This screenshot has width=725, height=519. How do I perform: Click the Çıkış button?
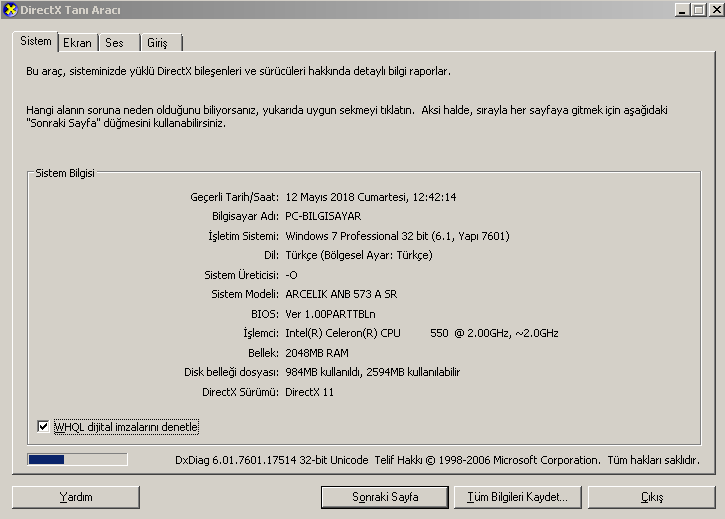pos(651,497)
